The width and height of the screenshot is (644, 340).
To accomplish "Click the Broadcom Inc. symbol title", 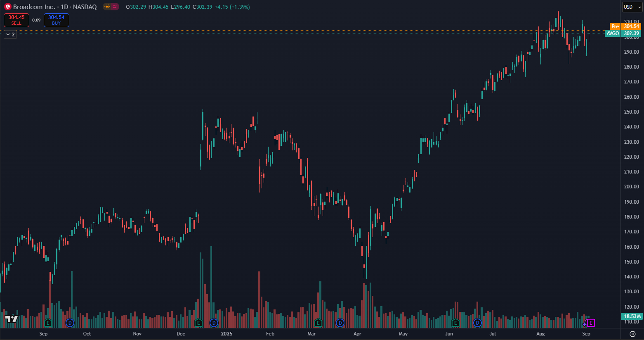I will (34, 7).
